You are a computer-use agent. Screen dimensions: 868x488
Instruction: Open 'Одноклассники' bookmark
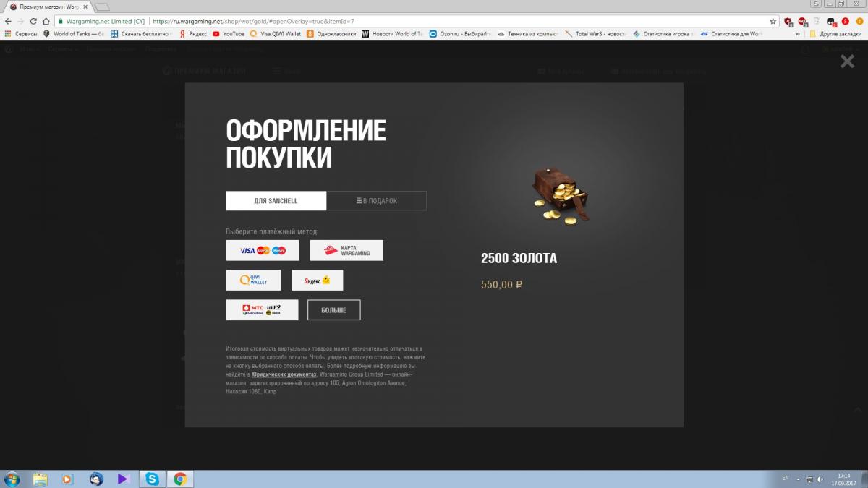coord(330,33)
